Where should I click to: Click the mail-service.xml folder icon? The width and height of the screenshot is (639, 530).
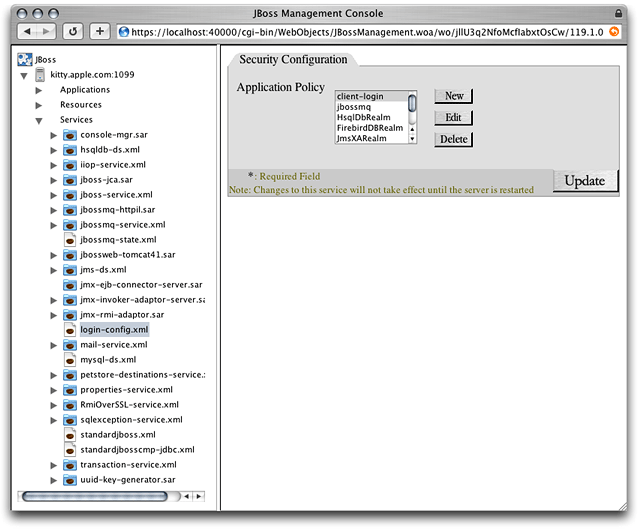coord(70,345)
